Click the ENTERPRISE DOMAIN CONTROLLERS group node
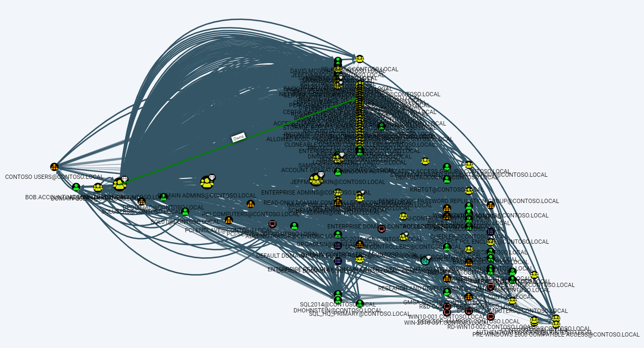The height and width of the screenshot is (348, 644). [x=403, y=217]
